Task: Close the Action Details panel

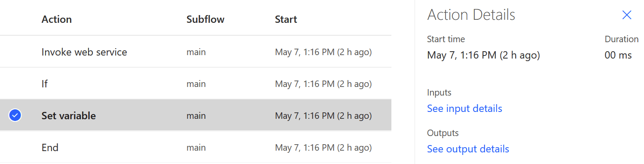Action: [x=627, y=15]
